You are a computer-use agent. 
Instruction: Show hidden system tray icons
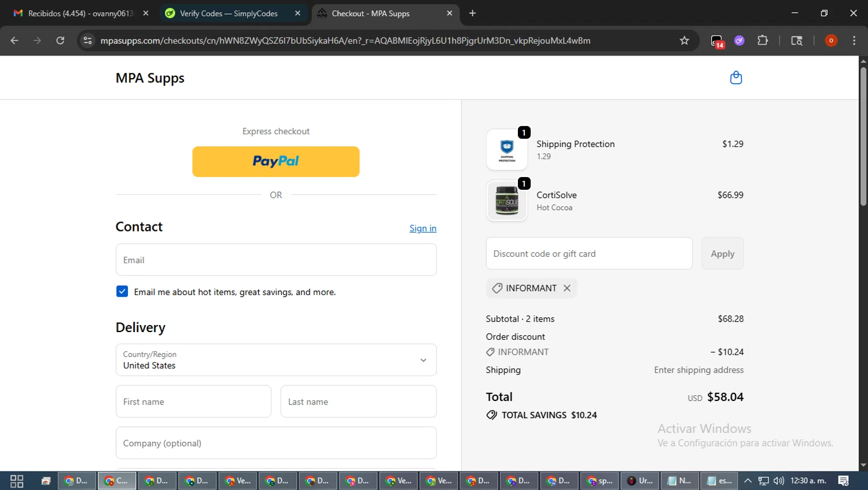tap(748, 481)
